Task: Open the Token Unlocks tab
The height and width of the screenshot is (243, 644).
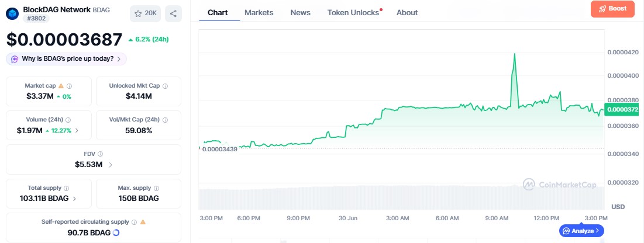Action: (353, 13)
